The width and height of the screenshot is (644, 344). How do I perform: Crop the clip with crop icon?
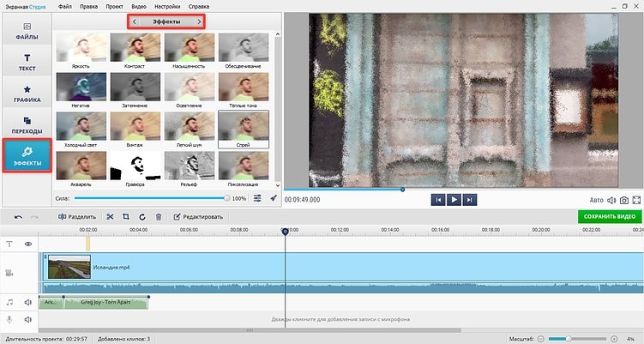point(126,216)
